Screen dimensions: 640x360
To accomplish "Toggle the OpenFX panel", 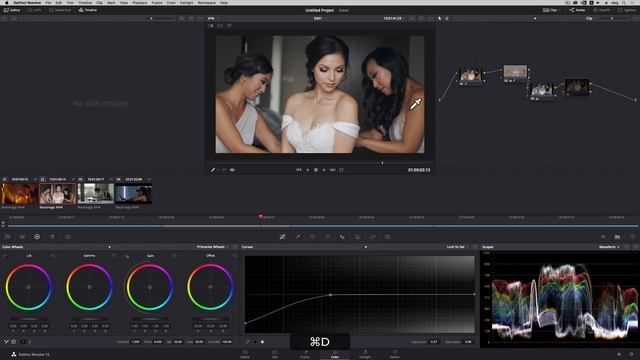I will click(x=602, y=10).
